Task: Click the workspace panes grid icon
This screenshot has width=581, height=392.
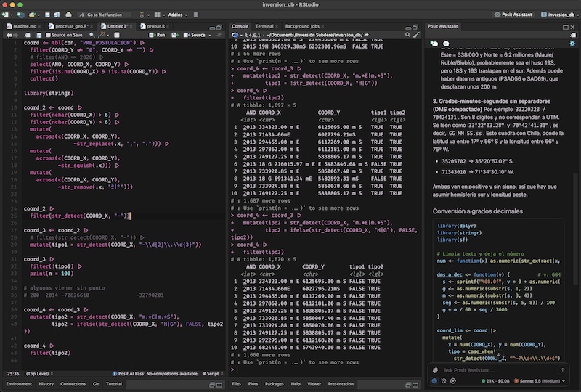Action: [158, 15]
